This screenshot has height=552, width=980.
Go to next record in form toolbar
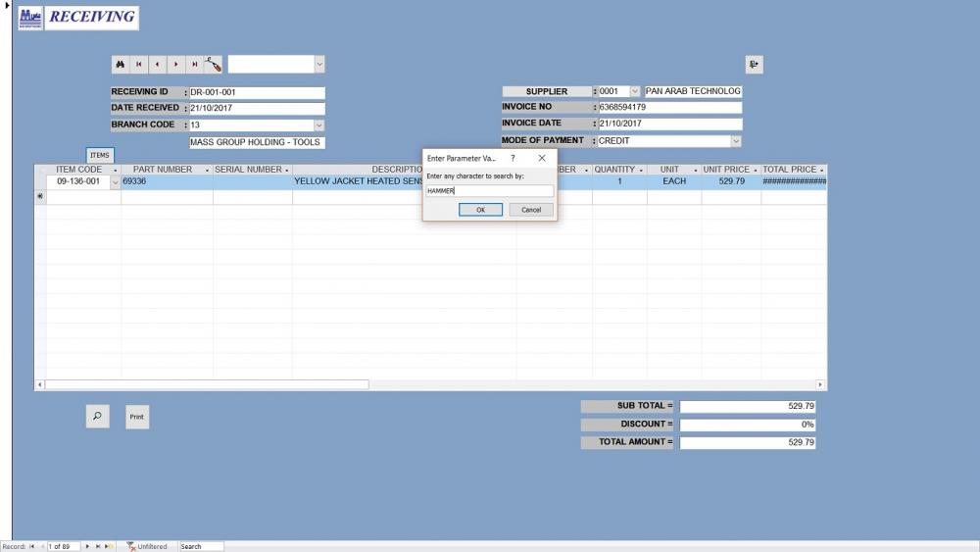click(x=176, y=65)
